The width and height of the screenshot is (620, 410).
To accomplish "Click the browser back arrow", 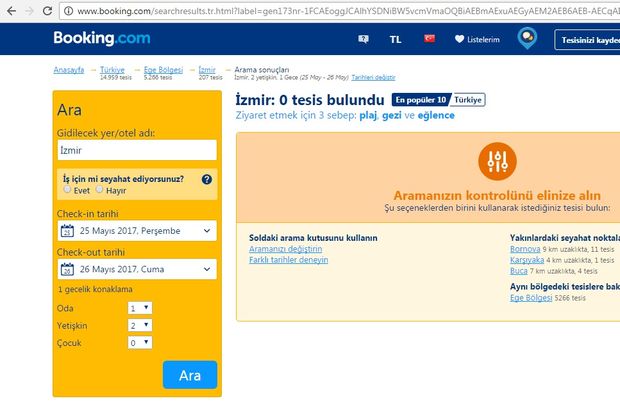I will [11, 11].
